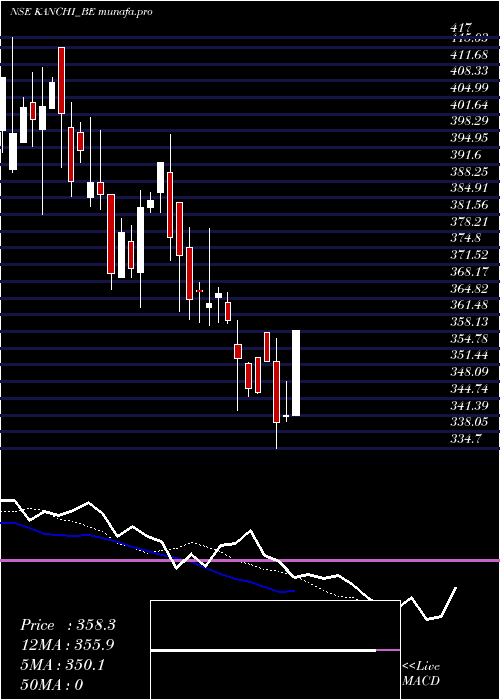Click the 364.82 price axis label
The width and height of the screenshot is (500, 700).
pyautogui.click(x=469, y=288)
